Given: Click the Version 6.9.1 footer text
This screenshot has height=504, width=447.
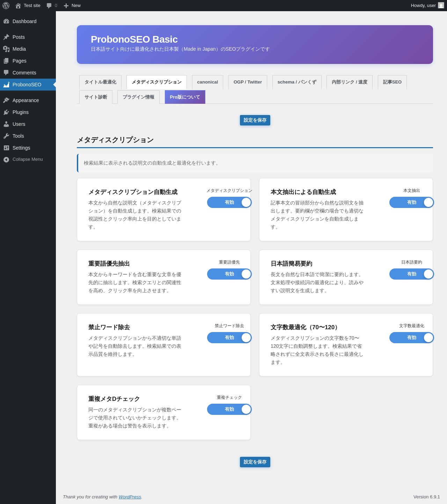Looking at the screenshot, I should pyautogui.click(x=427, y=497).
